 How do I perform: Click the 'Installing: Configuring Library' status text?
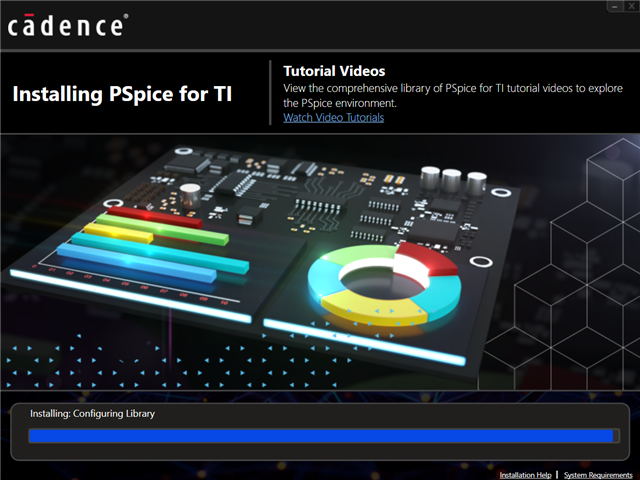[x=92, y=413]
